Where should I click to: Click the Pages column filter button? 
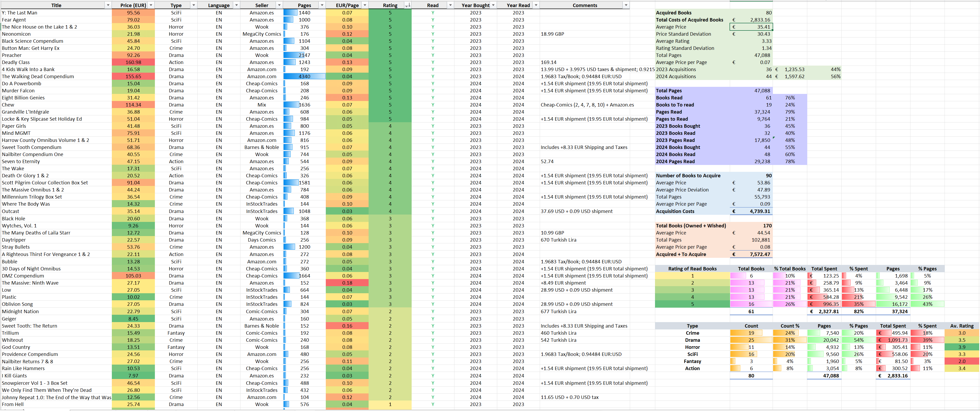(x=322, y=5)
